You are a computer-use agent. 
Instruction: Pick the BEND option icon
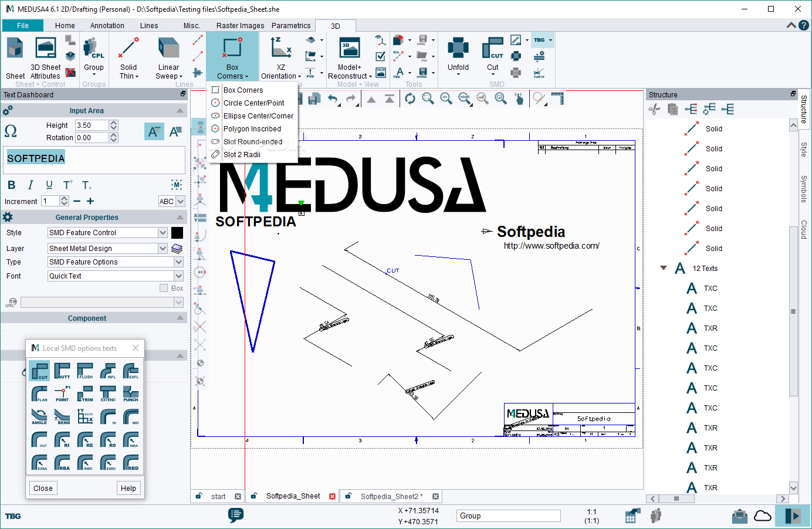tap(62, 416)
